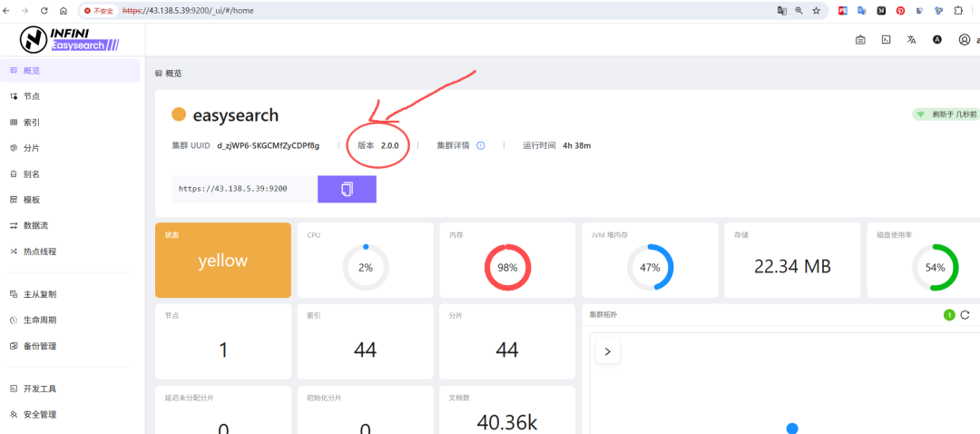Open the 索引 indices page

pos(70,123)
